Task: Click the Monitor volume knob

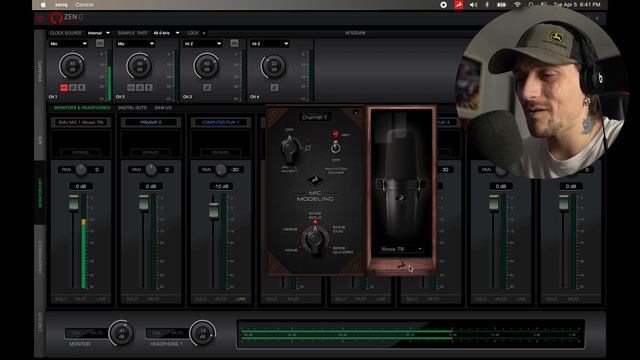Action: pyautogui.click(x=122, y=332)
